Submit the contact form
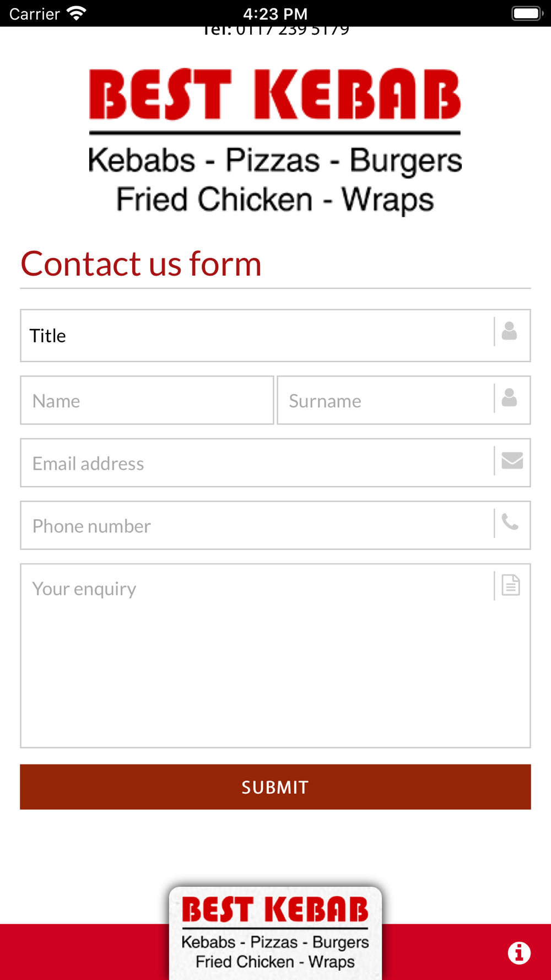This screenshot has width=551, height=980. pos(275,787)
